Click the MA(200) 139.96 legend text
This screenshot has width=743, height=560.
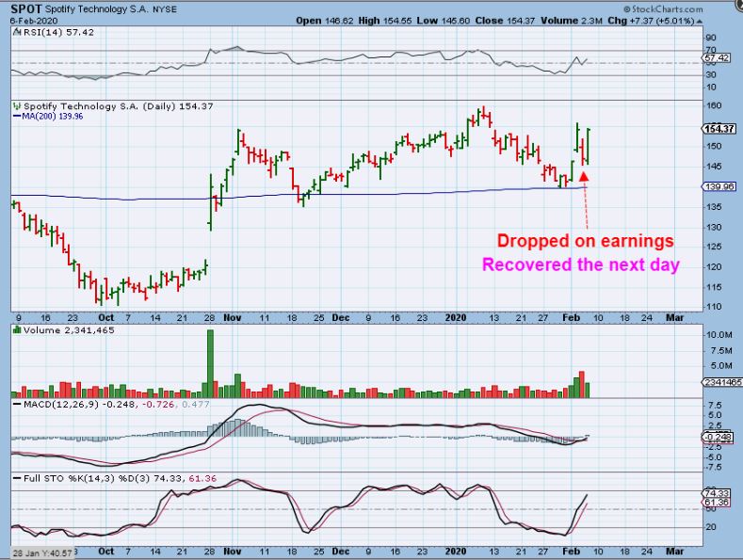coord(53,116)
